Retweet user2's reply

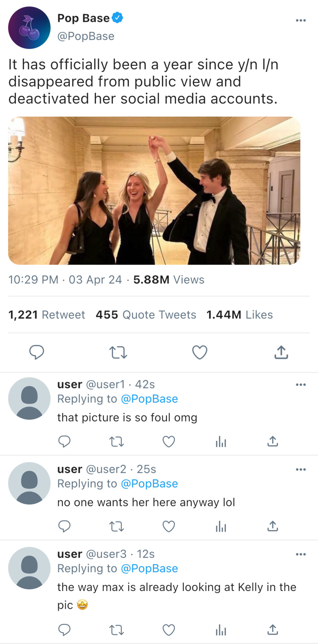click(117, 527)
